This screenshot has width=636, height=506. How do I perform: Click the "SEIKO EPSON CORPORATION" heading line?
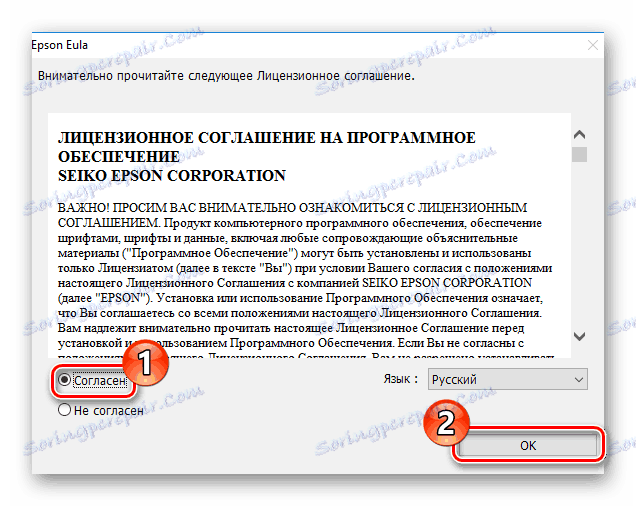(x=172, y=176)
